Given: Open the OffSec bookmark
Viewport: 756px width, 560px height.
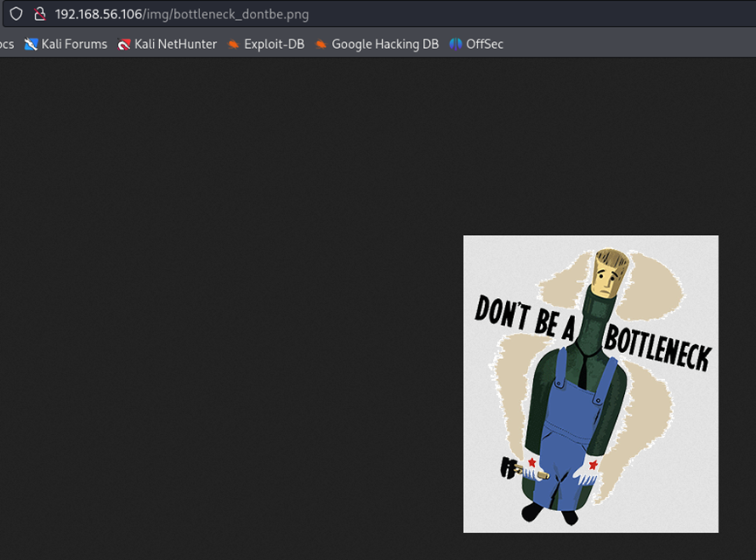Looking at the screenshot, I should coord(476,45).
